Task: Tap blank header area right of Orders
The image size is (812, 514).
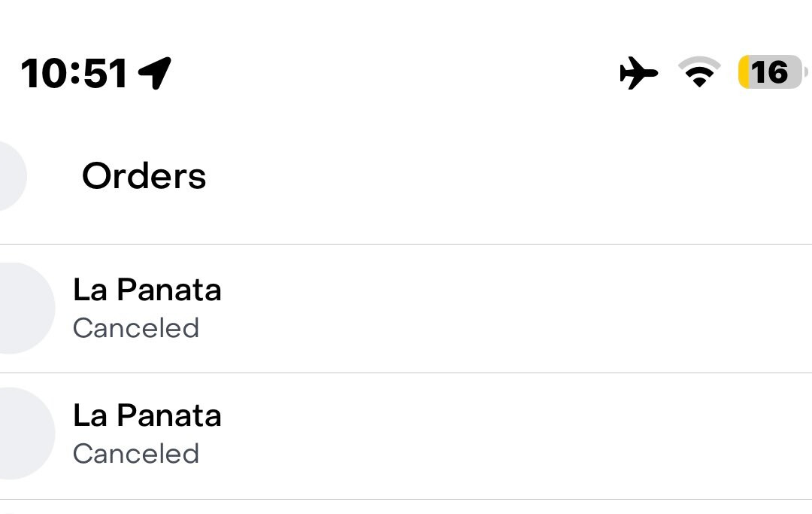Action: 526,176
